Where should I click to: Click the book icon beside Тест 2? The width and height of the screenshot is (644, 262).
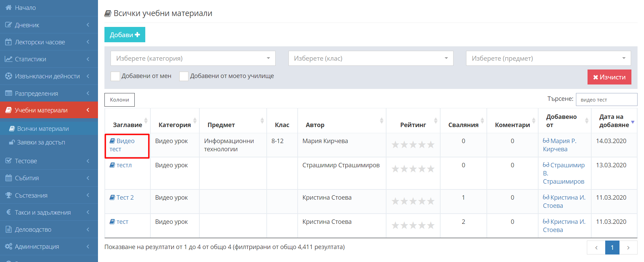tap(112, 198)
